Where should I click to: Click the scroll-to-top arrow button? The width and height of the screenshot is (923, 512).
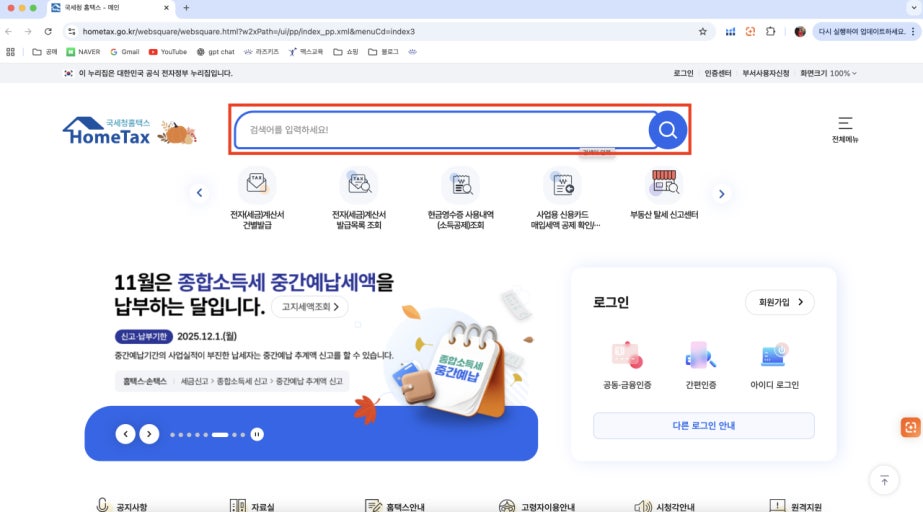coord(884,480)
